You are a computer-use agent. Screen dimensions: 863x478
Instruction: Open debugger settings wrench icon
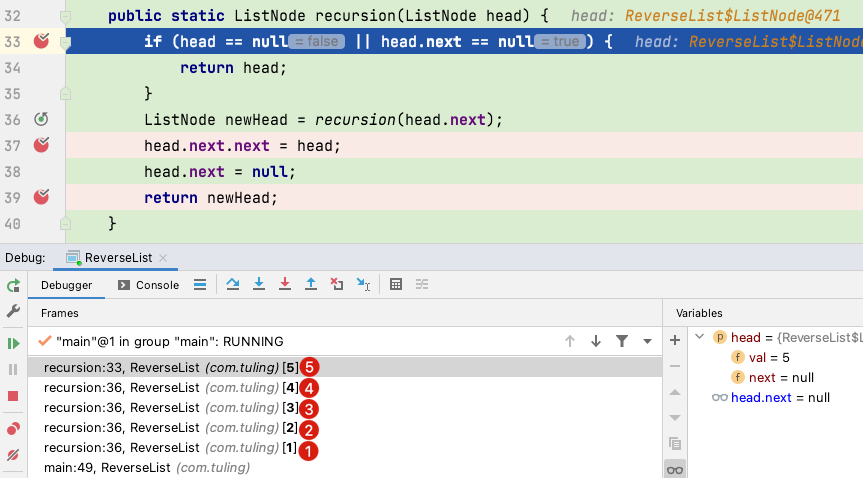click(x=13, y=311)
